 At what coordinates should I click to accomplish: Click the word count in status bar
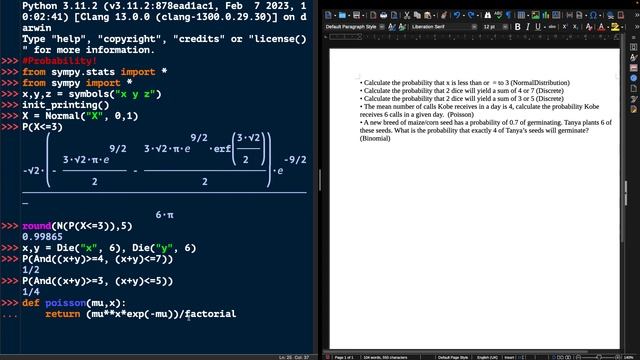tap(385, 357)
